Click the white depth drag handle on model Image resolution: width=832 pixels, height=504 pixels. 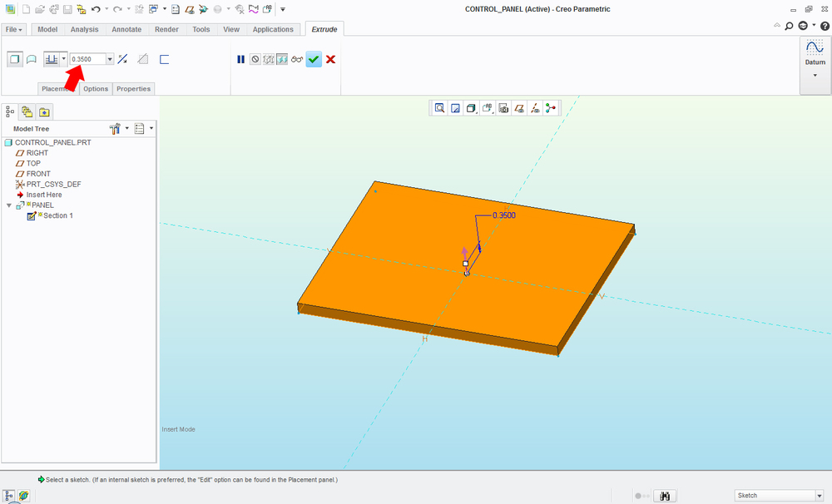point(465,264)
